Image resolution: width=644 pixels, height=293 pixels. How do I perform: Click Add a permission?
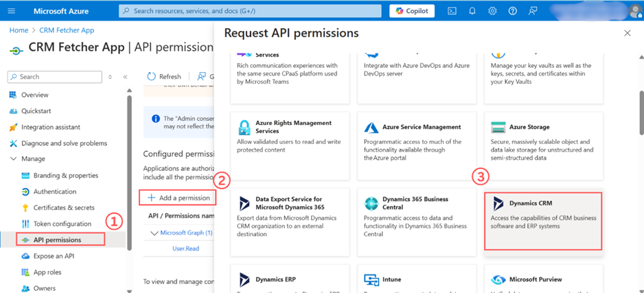179,198
